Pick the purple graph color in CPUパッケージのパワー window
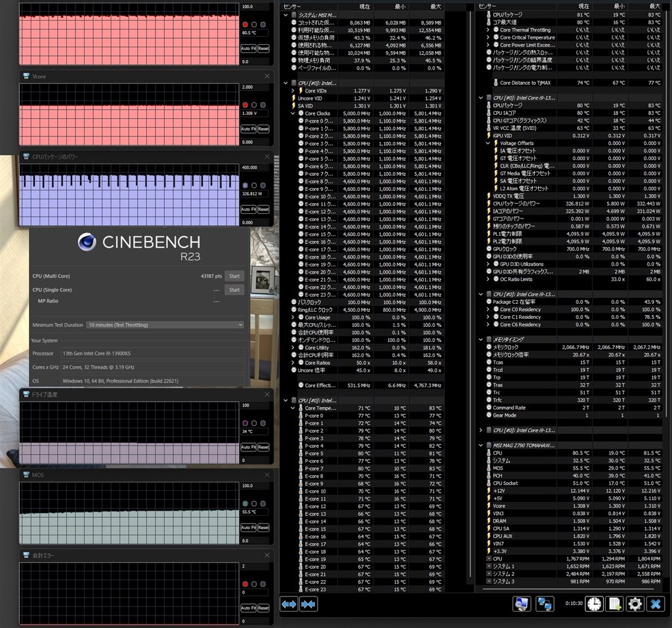 (x=245, y=186)
